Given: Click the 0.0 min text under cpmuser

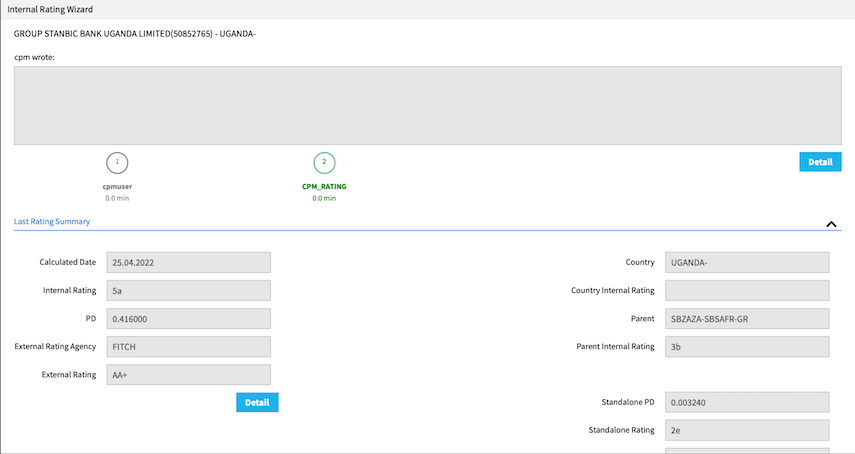Looking at the screenshot, I should 117,198.
